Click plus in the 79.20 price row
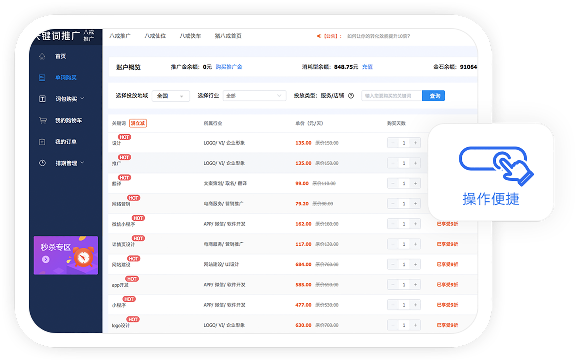This screenshot has height=362, width=579. [415, 204]
